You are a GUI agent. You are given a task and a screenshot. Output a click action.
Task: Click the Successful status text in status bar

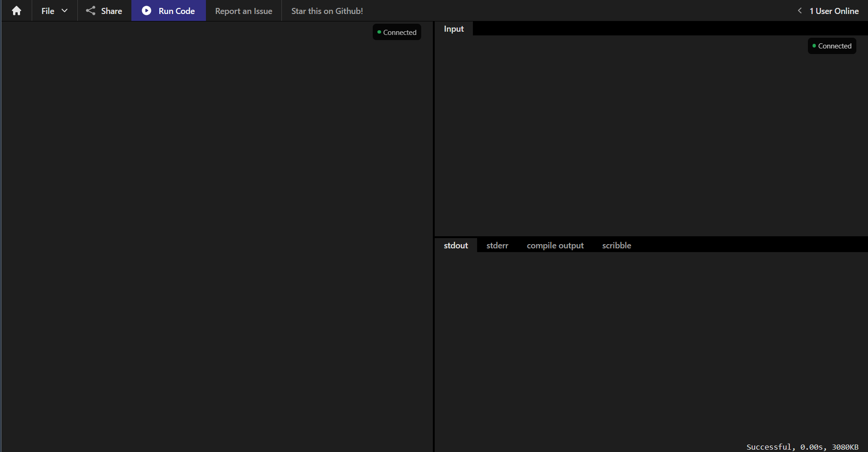(770, 446)
